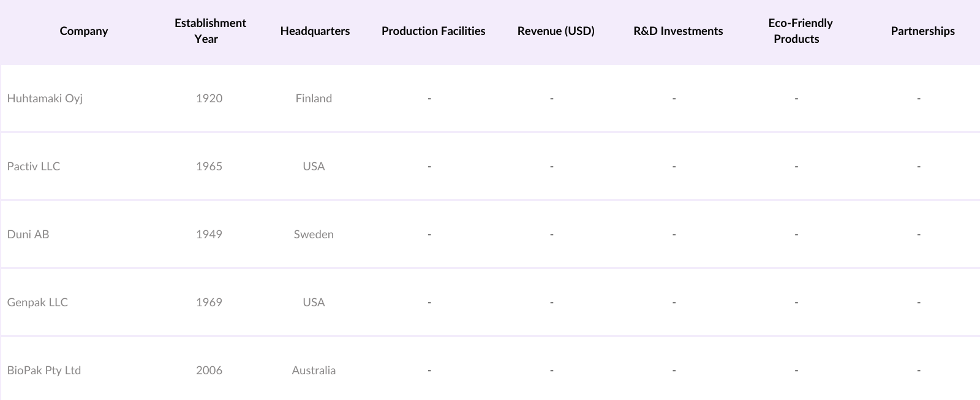Select the 1949 establishment year cell

click(209, 235)
